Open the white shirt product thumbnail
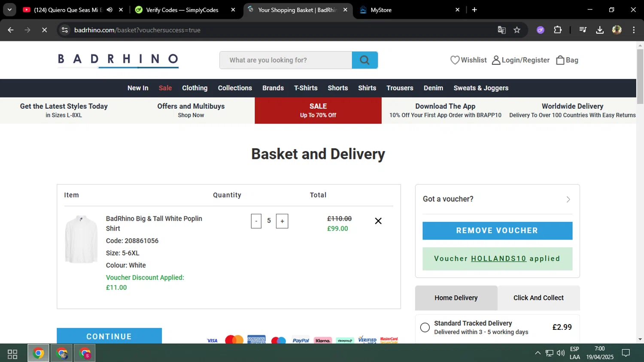The height and width of the screenshot is (362, 644). 81,239
